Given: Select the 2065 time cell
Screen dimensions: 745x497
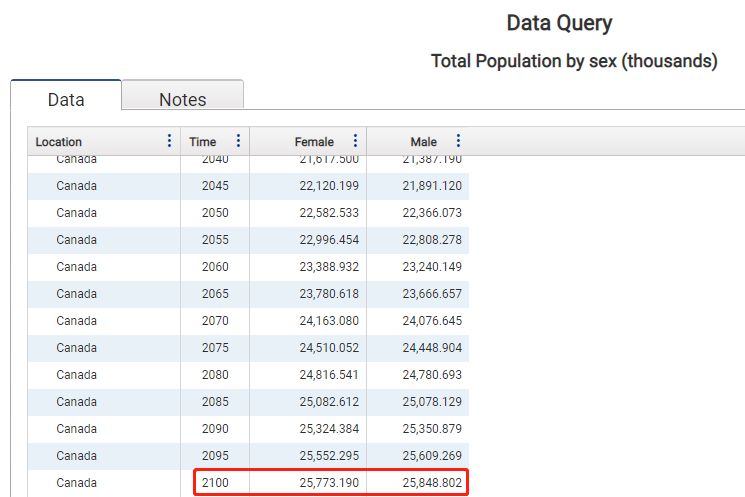Looking at the screenshot, I should coord(215,294).
